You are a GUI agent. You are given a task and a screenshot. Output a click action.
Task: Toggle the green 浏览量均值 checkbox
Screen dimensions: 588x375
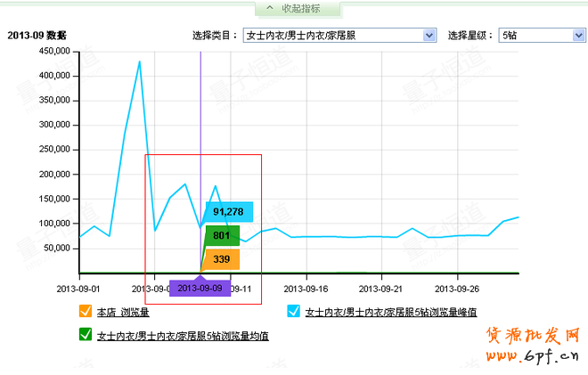coord(86,335)
